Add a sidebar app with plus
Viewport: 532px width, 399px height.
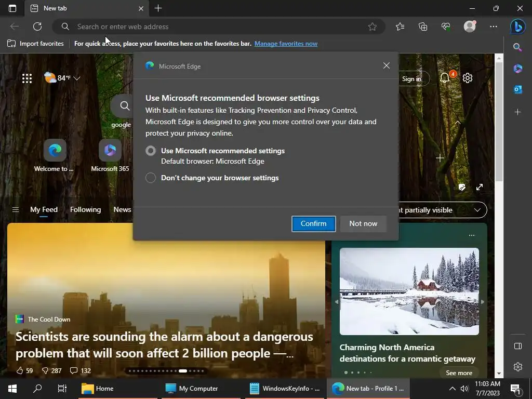(518, 112)
